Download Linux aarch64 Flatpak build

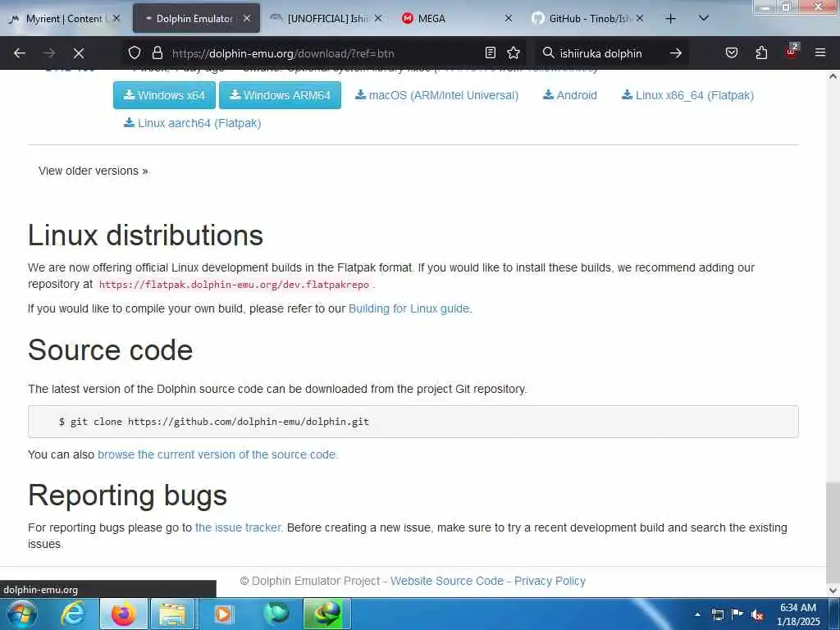pyautogui.click(x=192, y=123)
